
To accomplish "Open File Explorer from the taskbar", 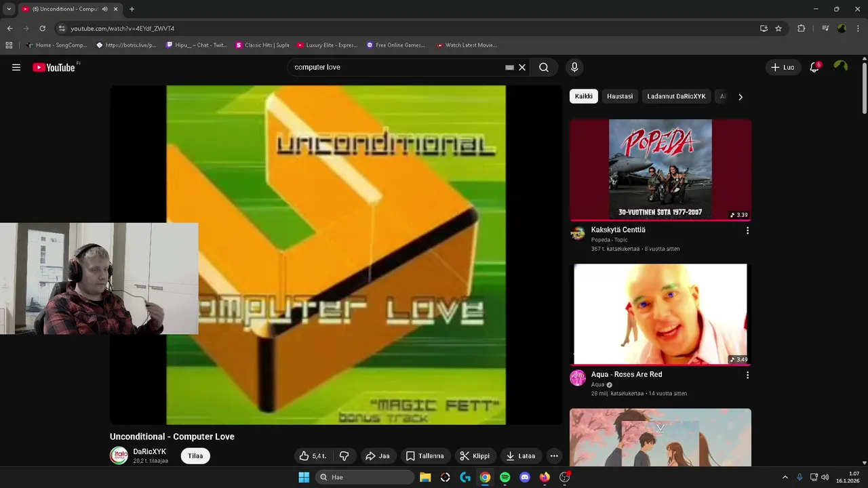I will [425, 477].
